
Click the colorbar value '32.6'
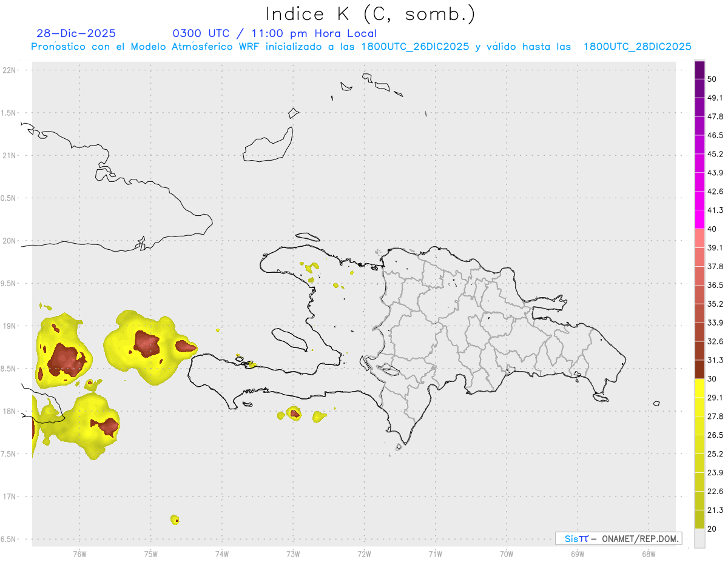click(715, 341)
